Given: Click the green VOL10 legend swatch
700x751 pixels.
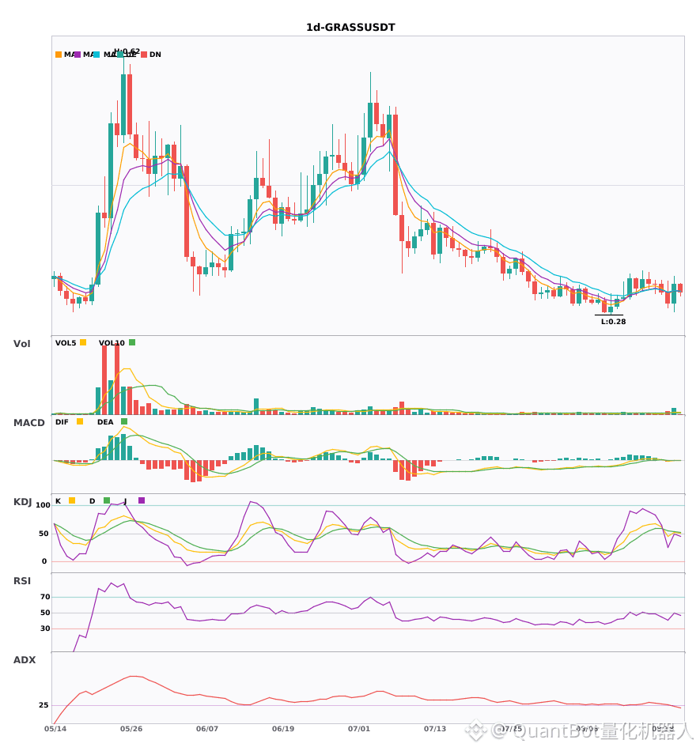Looking at the screenshot, I should tap(132, 342).
